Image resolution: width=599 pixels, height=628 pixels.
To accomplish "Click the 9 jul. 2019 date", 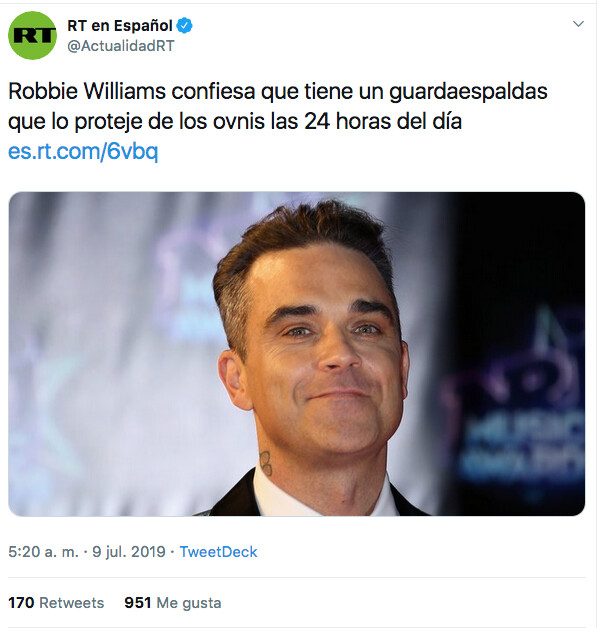I will coord(129,552).
